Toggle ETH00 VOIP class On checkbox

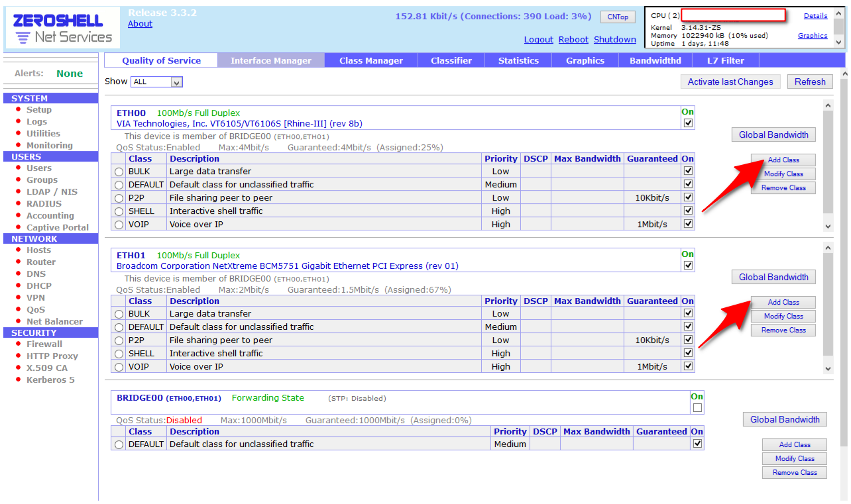pyautogui.click(x=688, y=224)
